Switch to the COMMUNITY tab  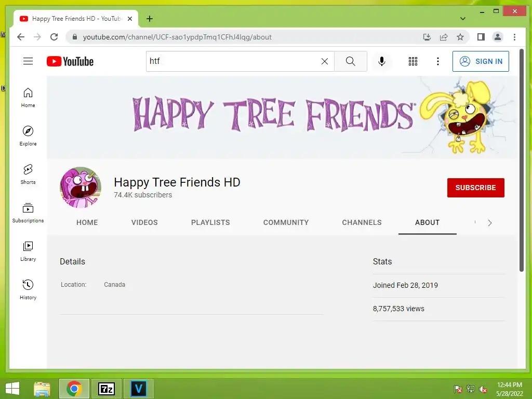pos(286,222)
